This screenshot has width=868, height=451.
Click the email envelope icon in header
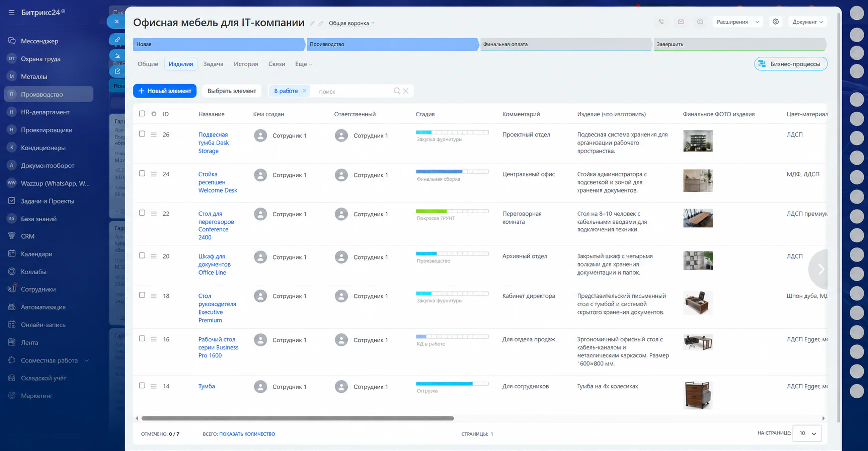coord(681,22)
